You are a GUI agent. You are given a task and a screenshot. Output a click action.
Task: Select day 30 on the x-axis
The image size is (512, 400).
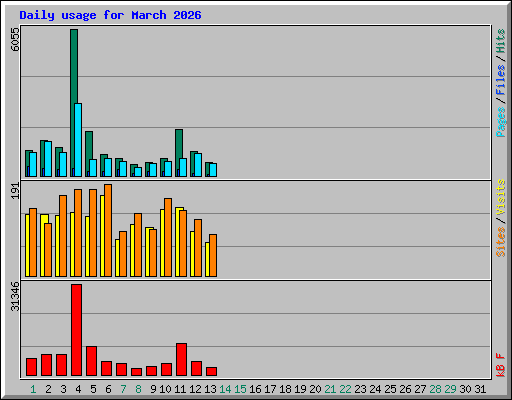coord(465,389)
